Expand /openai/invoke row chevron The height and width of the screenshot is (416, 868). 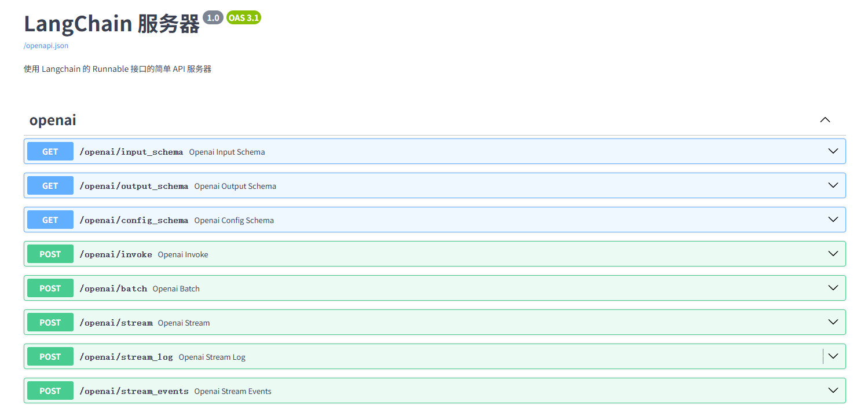pyautogui.click(x=833, y=254)
